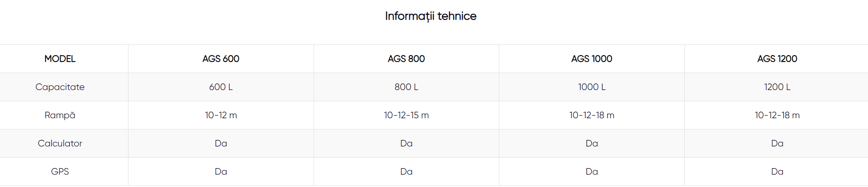This screenshot has width=868, height=187.
Task: Click the GPS 'Da' cell under AGS 1200
Action: click(777, 172)
